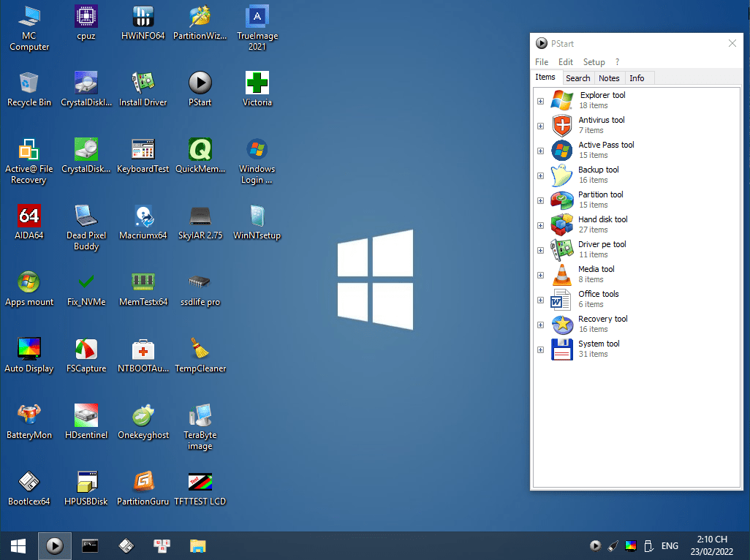
Task: Click the Windows Login icon
Action: point(257,161)
